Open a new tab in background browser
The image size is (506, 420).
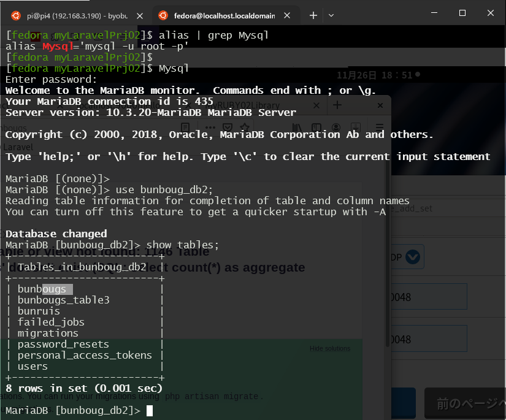337,105
